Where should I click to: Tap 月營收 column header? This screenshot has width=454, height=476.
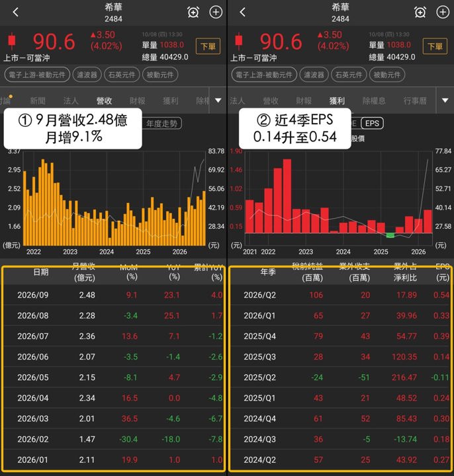point(84,272)
